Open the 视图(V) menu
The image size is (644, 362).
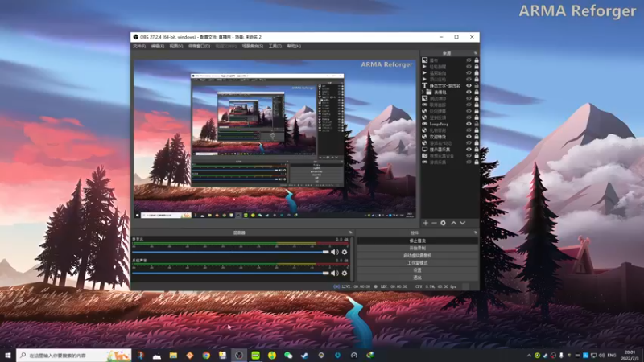(176, 46)
